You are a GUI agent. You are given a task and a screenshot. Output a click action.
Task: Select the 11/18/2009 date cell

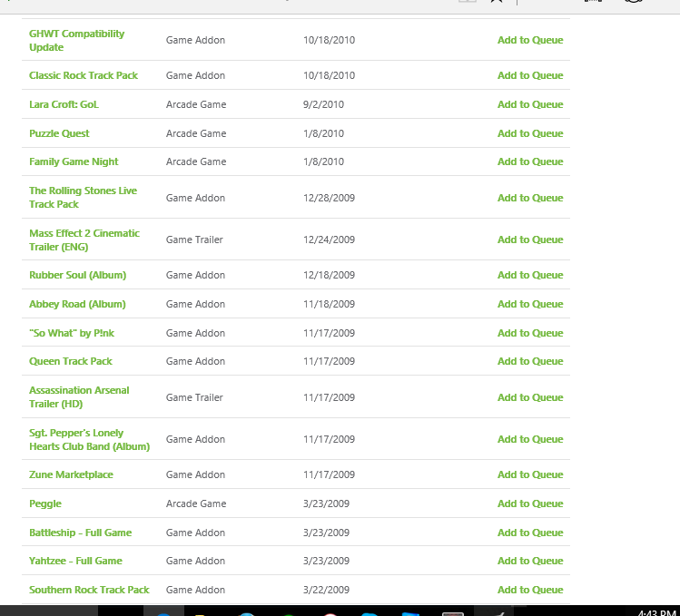329,304
